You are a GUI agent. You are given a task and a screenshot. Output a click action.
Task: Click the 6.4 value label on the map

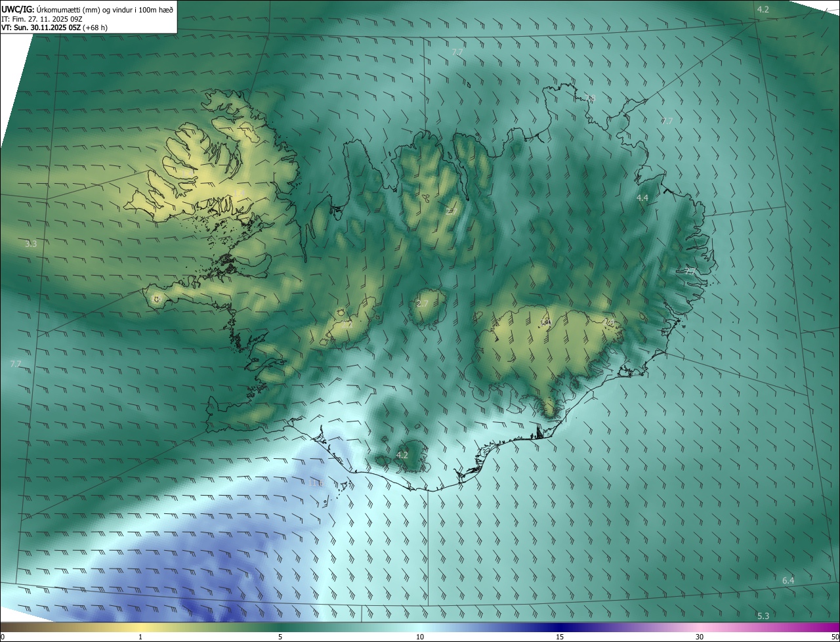point(788,580)
